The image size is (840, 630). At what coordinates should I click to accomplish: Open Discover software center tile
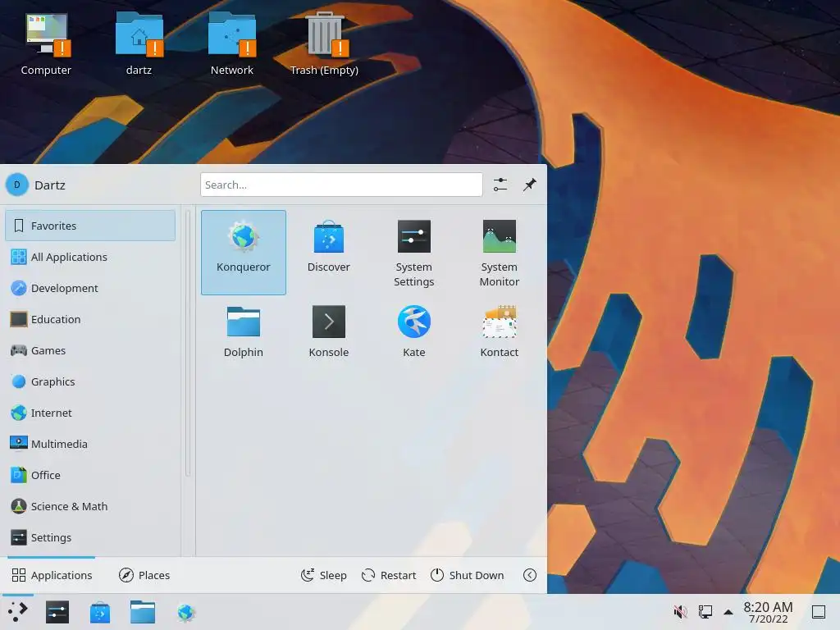[328, 253]
